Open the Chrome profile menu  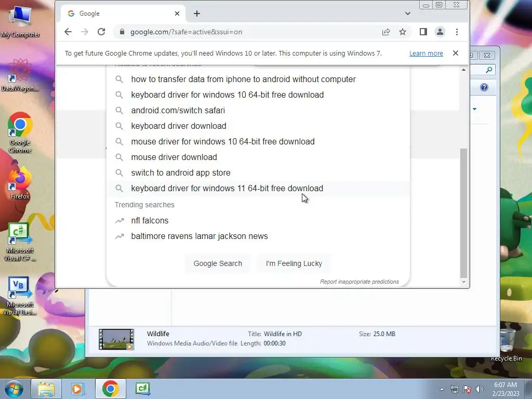coord(440,32)
